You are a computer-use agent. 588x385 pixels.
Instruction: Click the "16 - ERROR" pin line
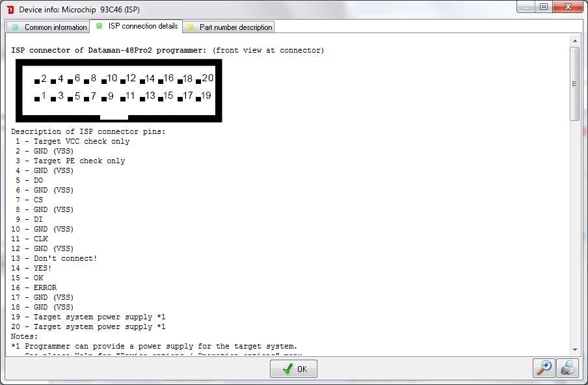click(36, 287)
